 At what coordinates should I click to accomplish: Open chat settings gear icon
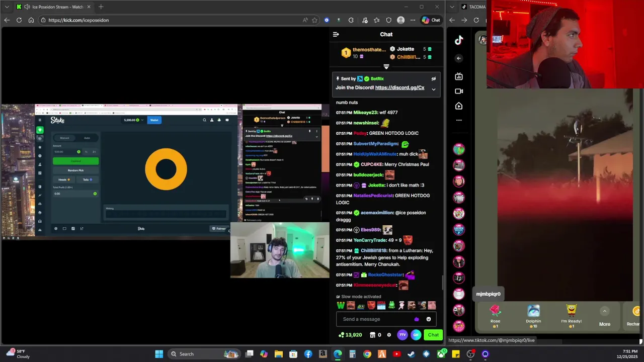click(389, 335)
